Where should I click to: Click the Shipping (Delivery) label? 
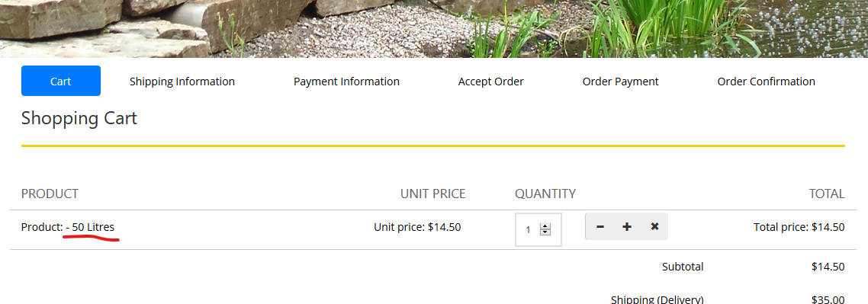[x=657, y=299]
